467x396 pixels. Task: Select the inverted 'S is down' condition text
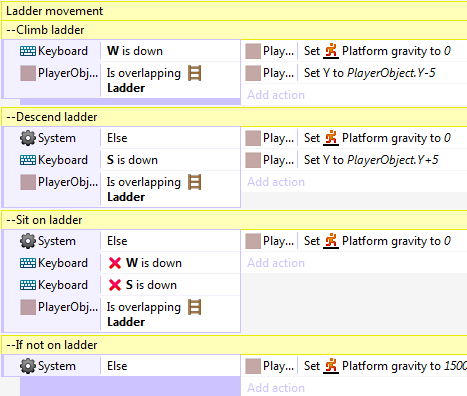tap(151, 285)
